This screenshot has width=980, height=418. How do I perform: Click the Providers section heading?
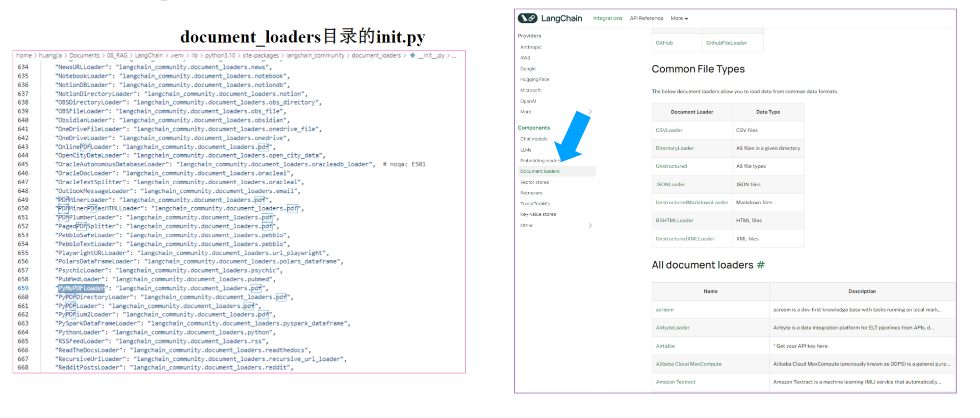coord(529,36)
